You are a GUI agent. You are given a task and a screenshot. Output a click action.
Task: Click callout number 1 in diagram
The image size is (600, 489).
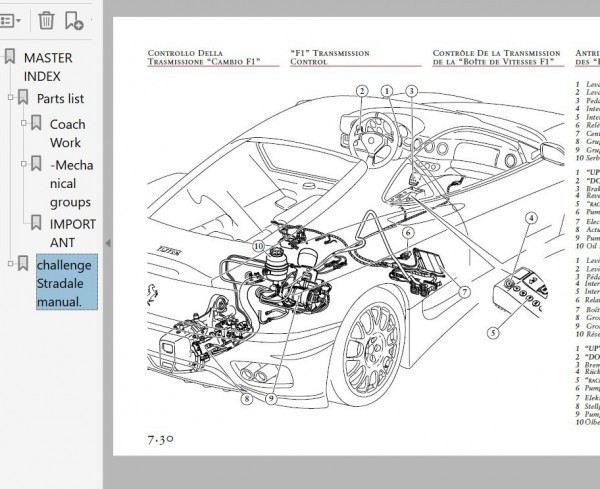387,91
